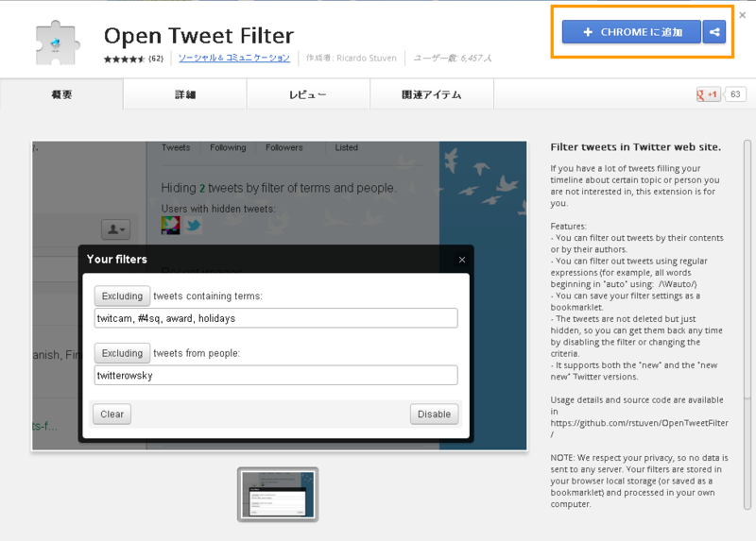Click the ユーザー数 6,457 users text
Viewport: 756px width, 541px height.
tap(453, 59)
